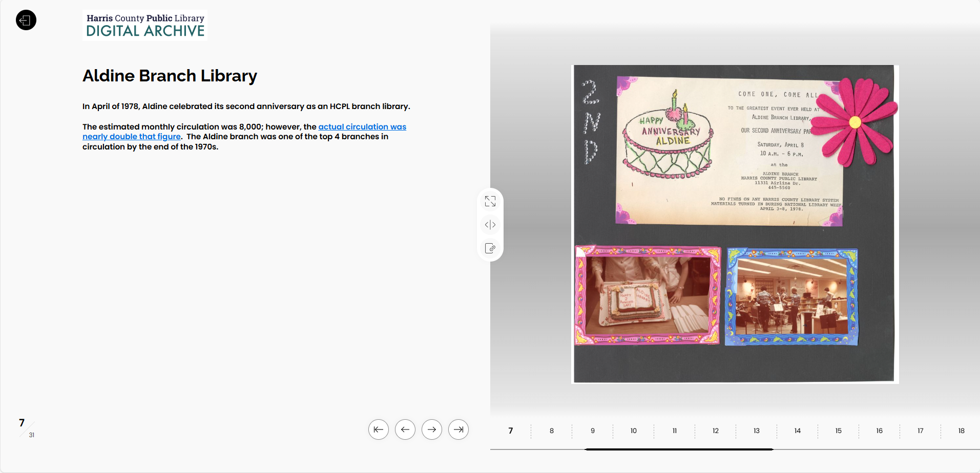Click the total page count 31

[32, 435]
